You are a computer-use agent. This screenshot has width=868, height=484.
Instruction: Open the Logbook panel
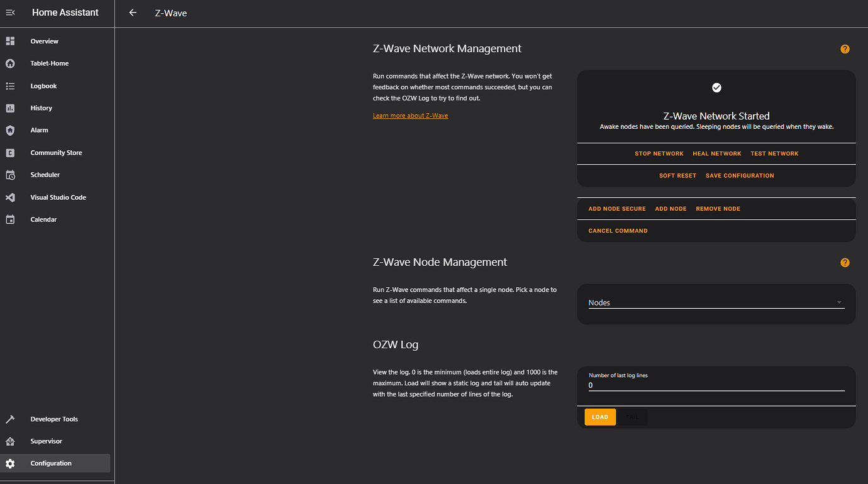44,85
